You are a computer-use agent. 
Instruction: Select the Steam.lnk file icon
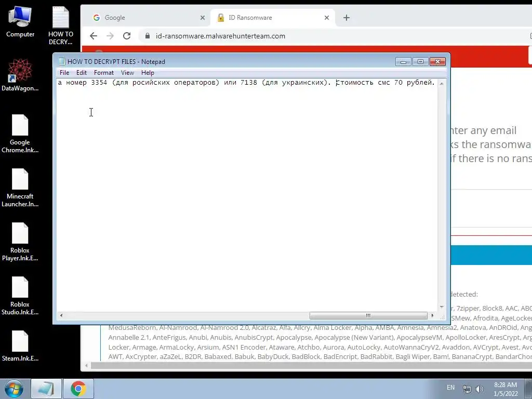tap(20, 345)
